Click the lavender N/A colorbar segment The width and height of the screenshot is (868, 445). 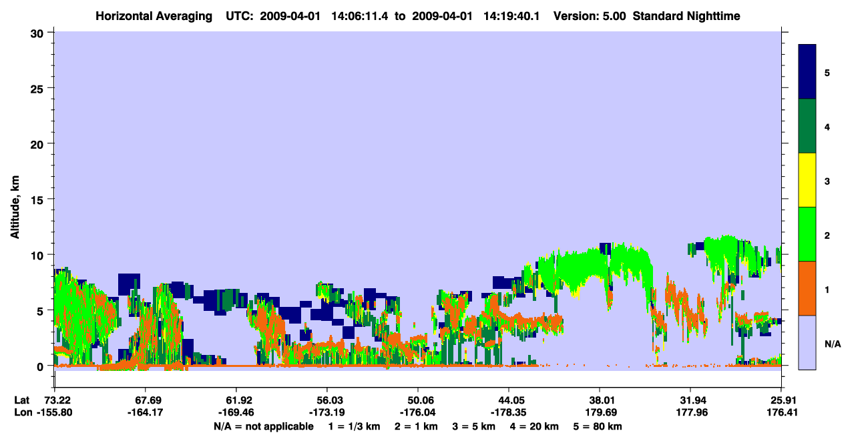807,342
